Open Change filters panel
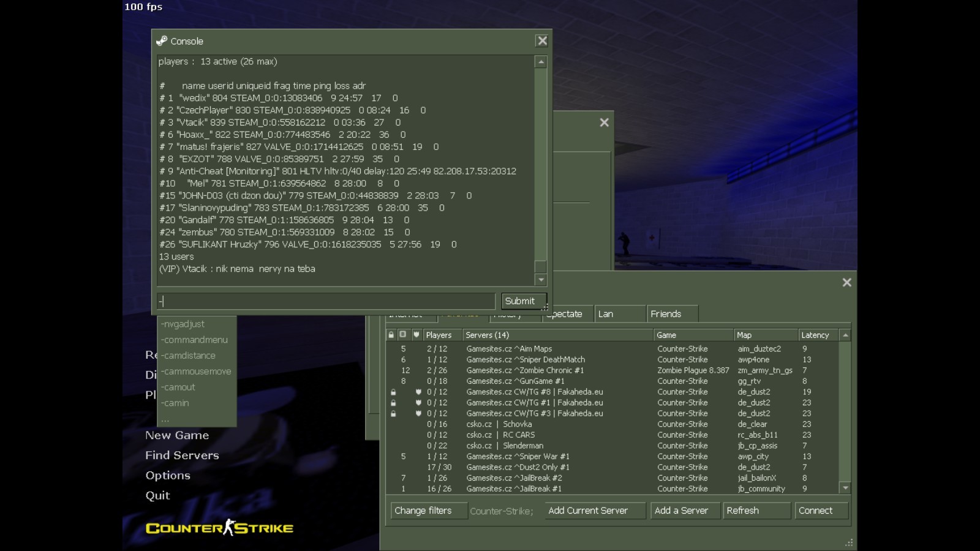 tap(429, 511)
